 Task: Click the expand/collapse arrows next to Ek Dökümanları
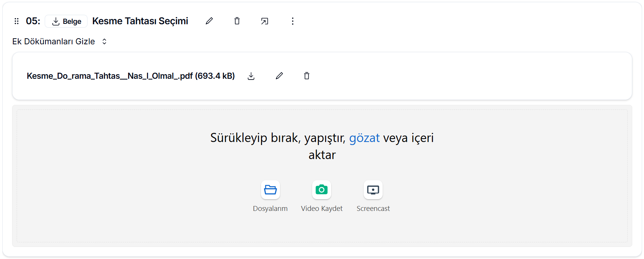click(x=105, y=42)
